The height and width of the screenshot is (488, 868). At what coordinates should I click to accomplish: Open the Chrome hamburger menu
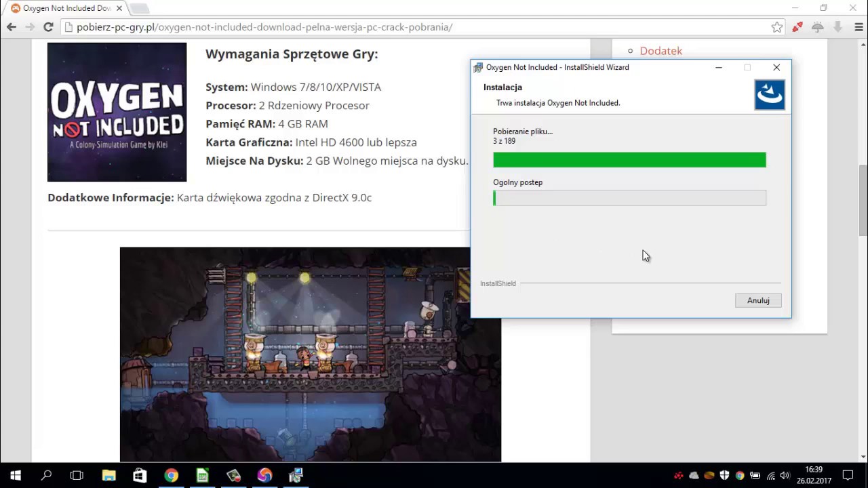click(x=859, y=27)
